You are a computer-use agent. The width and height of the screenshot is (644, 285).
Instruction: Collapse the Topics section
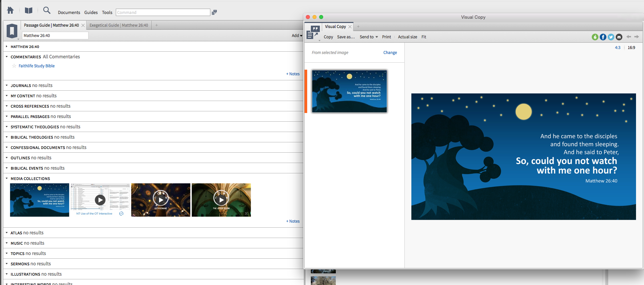(x=7, y=253)
